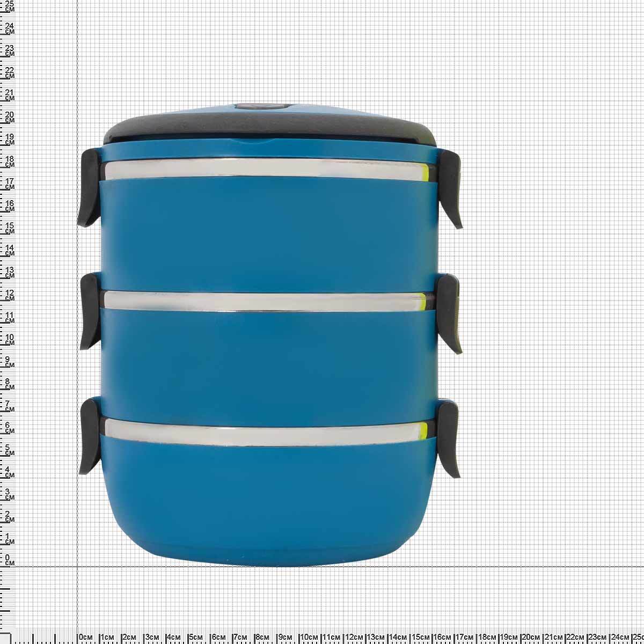Click the 10 см mark on vertical ruler
Viewport: 644px width, 644px height.
pos(9,340)
